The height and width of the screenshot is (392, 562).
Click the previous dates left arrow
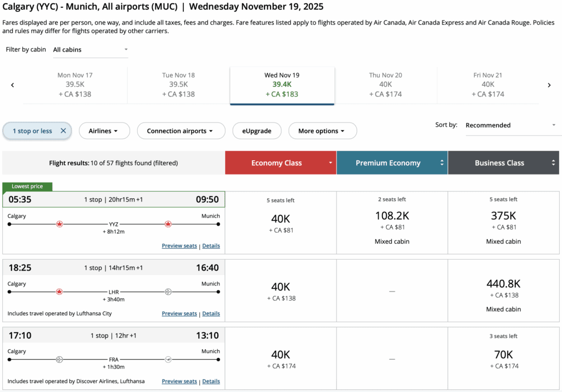coord(13,85)
